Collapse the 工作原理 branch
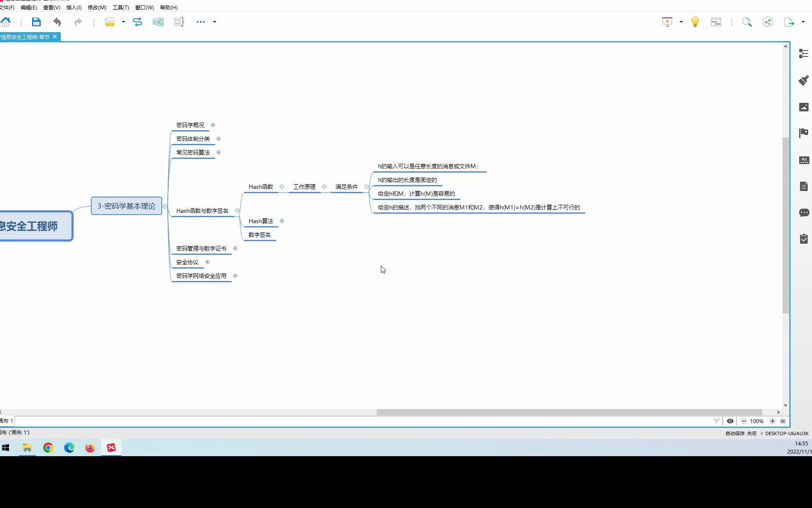Viewport: 812px width, 508px height. pyautogui.click(x=324, y=187)
